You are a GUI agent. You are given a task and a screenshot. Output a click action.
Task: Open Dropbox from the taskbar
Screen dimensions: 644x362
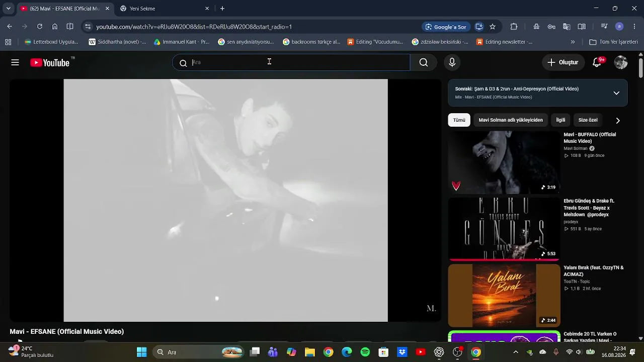[402, 352]
